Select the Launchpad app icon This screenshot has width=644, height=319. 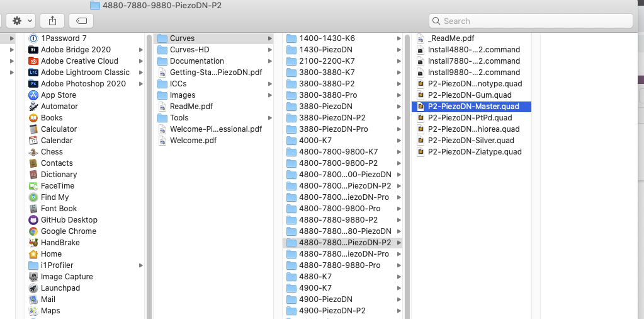click(x=33, y=287)
